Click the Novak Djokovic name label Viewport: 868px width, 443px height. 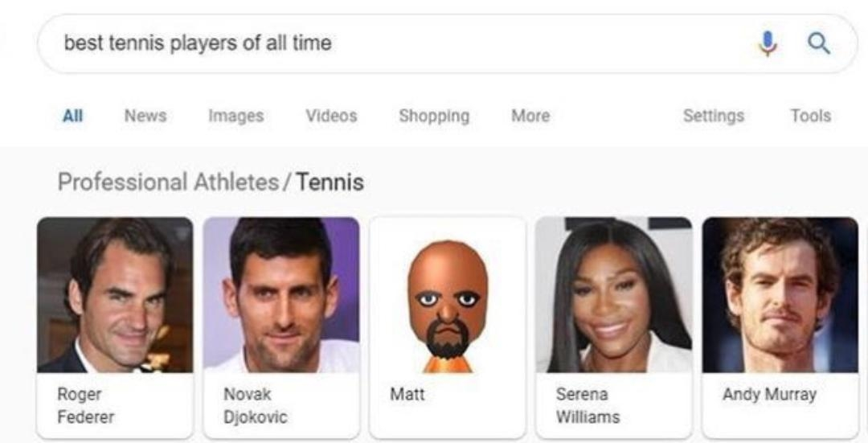(x=255, y=406)
